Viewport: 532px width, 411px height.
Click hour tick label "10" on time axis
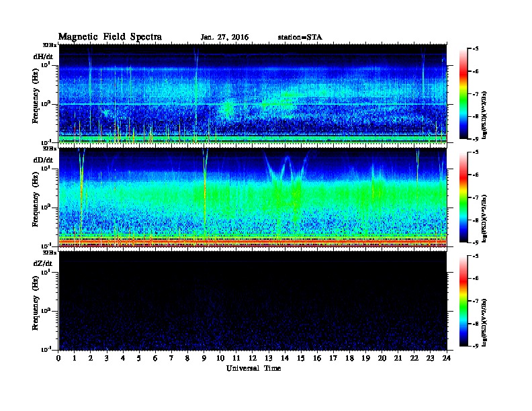[x=220, y=359]
